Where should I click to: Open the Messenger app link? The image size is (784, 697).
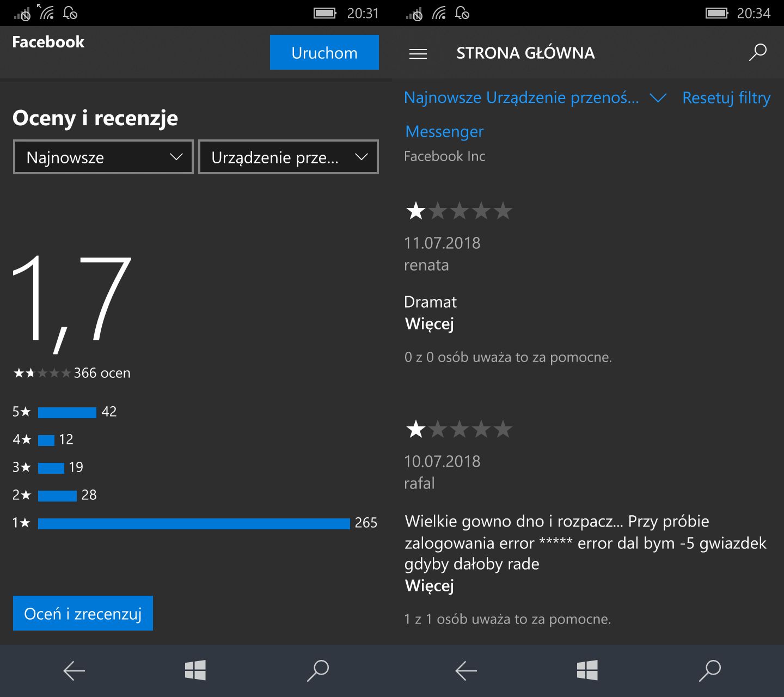[444, 132]
